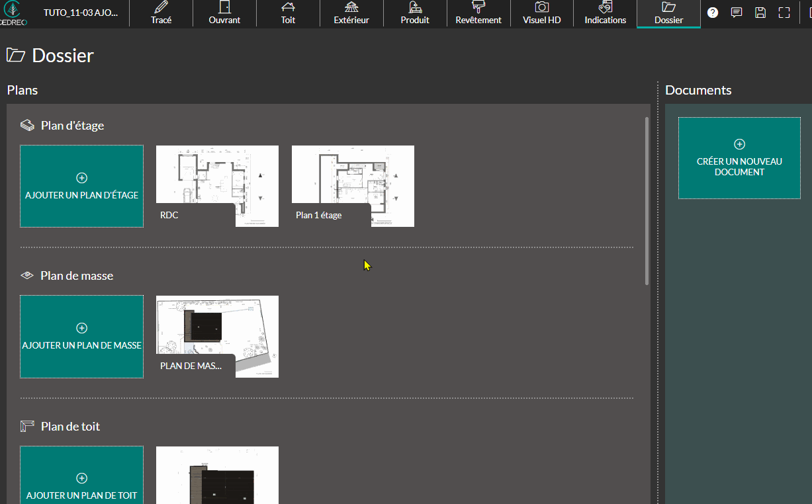Open the Revêtement paint roller tab

pyautogui.click(x=478, y=13)
